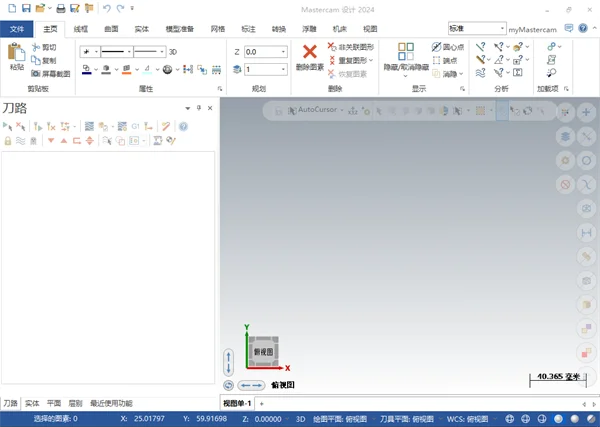Expand the Blank (消隐) dropdown arrow
600x427 pixels.
point(461,74)
